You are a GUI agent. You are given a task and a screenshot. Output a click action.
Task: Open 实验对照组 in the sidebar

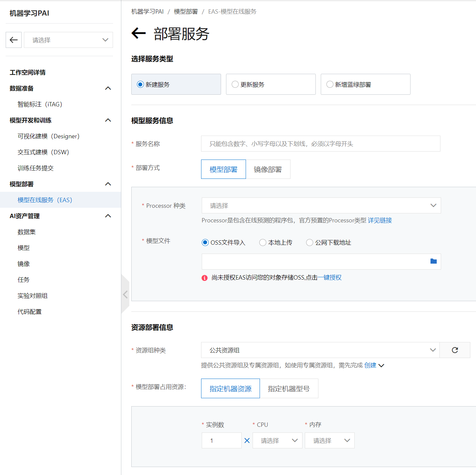tap(33, 296)
